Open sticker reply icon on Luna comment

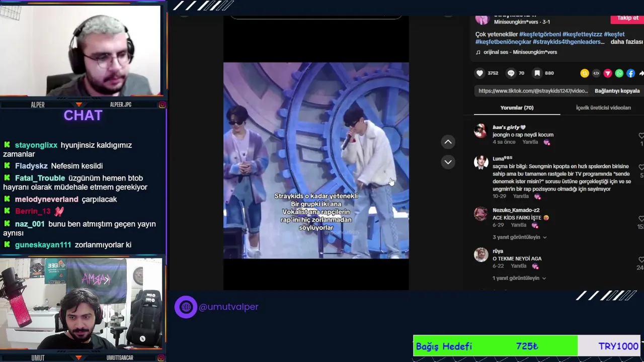[x=537, y=197]
